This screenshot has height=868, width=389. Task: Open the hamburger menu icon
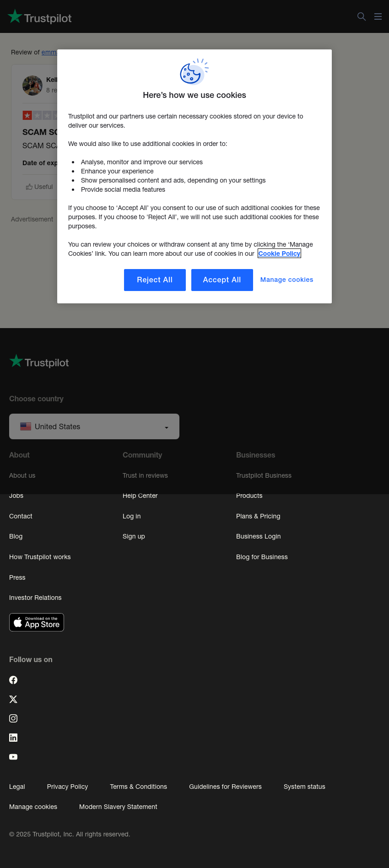click(x=378, y=16)
